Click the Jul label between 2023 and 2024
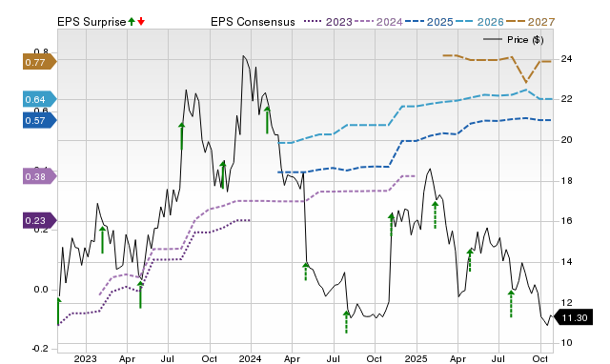610x364 pixels. (168, 358)
